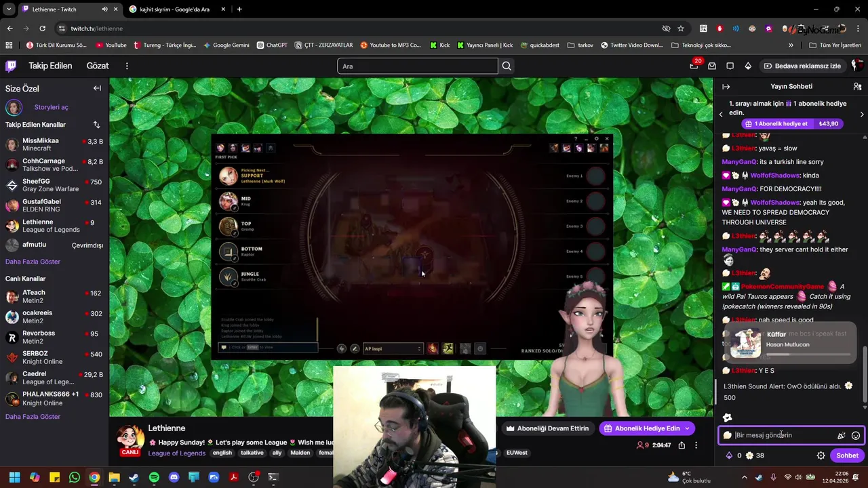Click the Twitch search input field
The image size is (868, 488).
(x=418, y=66)
